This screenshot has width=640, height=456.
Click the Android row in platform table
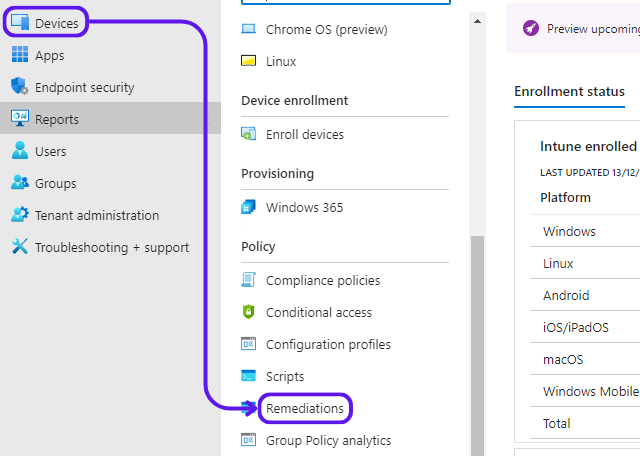[x=585, y=295]
